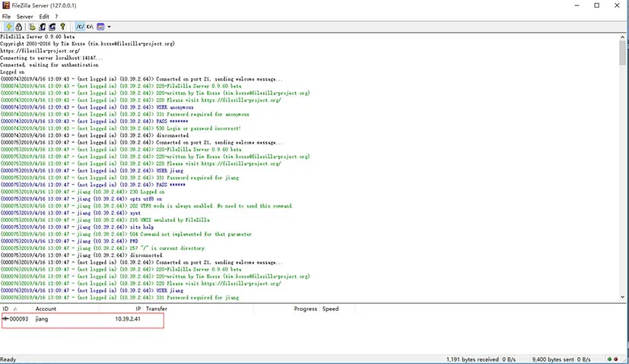Click log line 'FileZilla Server 0.9.60 beta' at top

(37, 36)
